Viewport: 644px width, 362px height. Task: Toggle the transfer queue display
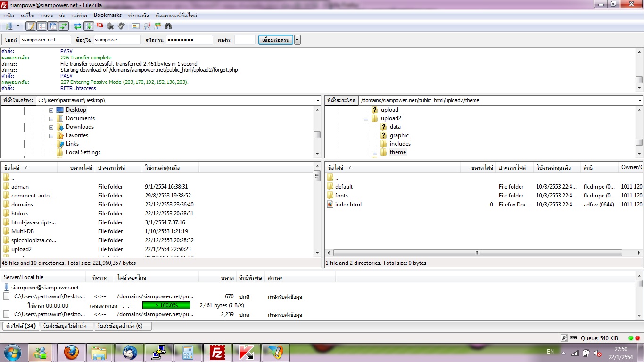pyautogui.click(x=64, y=26)
